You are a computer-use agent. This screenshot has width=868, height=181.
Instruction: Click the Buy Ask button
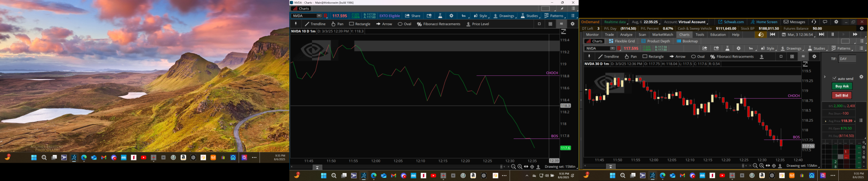tap(842, 86)
